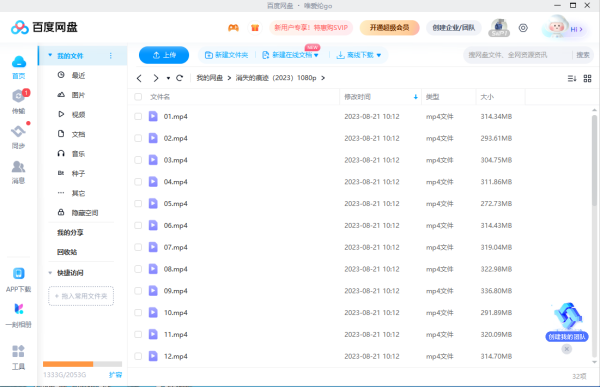
Task: Click the 拖入常用文件夹 drop box
Action: pyautogui.click(x=81, y=296)
